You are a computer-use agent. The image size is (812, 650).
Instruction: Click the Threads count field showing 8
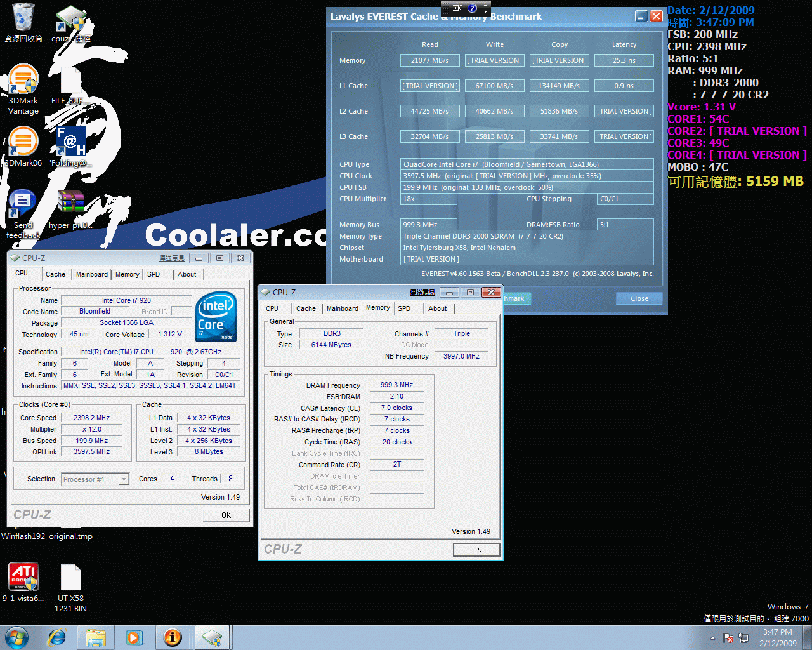(230, 479)
